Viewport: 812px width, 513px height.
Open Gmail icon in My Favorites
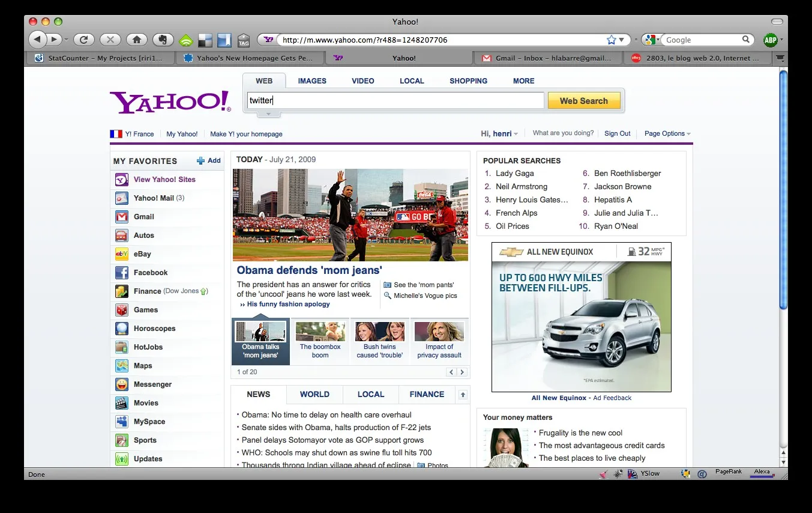click(x=122, y=217)
